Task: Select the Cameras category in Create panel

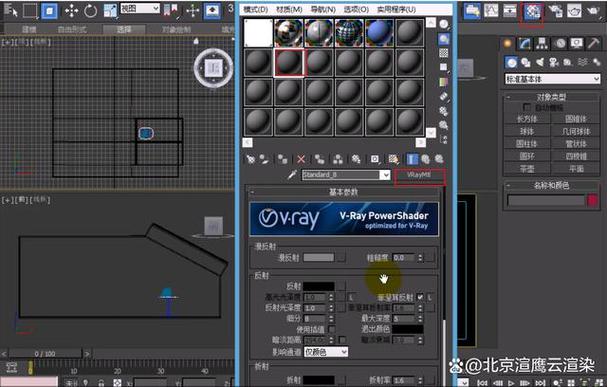Action: click(554, 62)
